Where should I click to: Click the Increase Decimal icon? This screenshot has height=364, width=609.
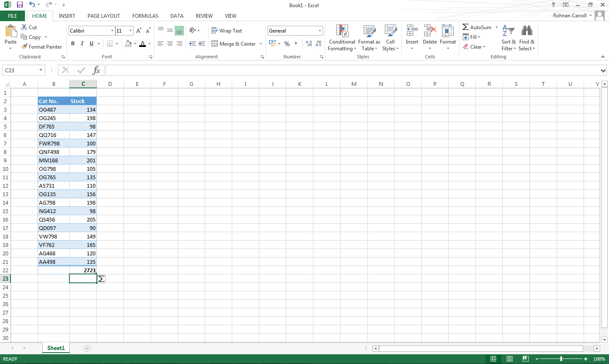click(309, 44)
